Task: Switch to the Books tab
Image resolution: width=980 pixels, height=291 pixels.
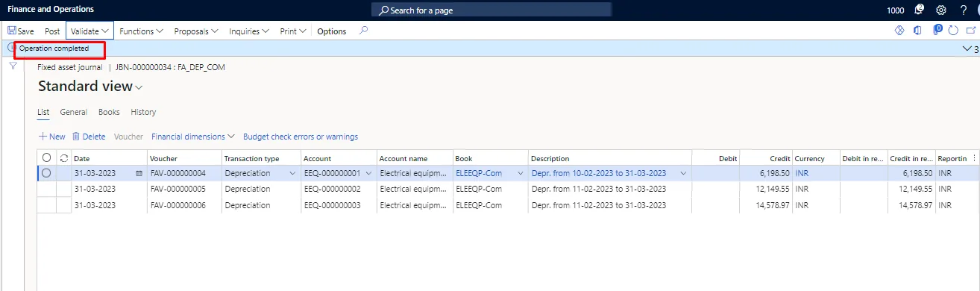Action: tap(109, 112)
